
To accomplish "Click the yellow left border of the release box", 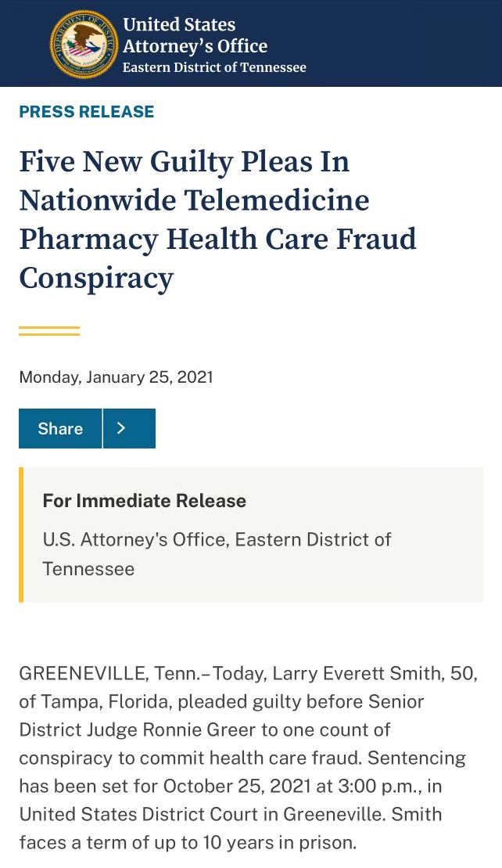I will pyautogui.click(x=21, y=535).
